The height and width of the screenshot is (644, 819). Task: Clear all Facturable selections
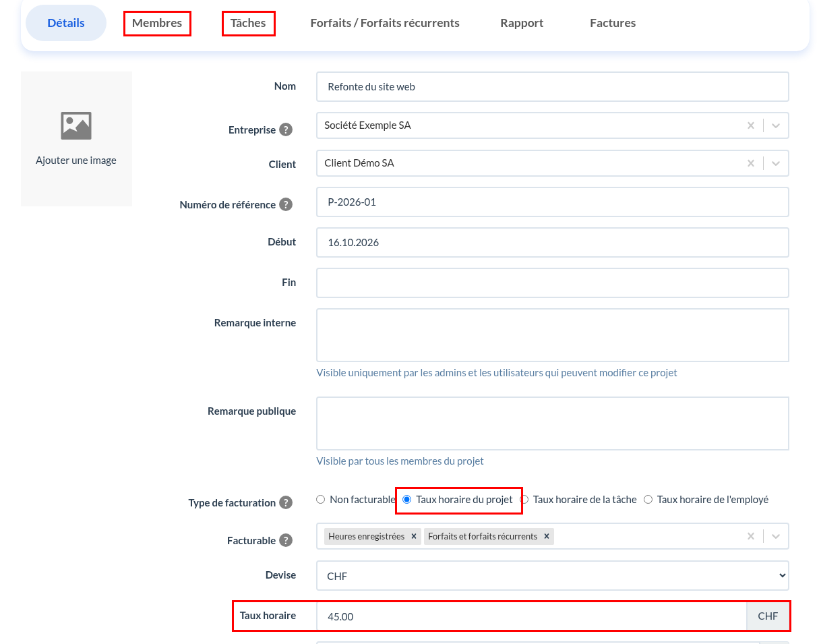751,536
